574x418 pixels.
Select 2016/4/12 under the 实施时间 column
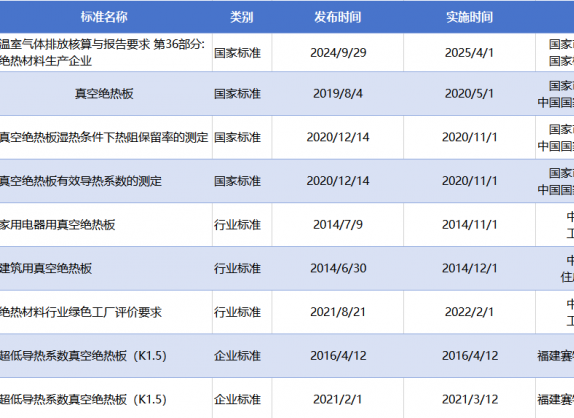coord(470,355)
